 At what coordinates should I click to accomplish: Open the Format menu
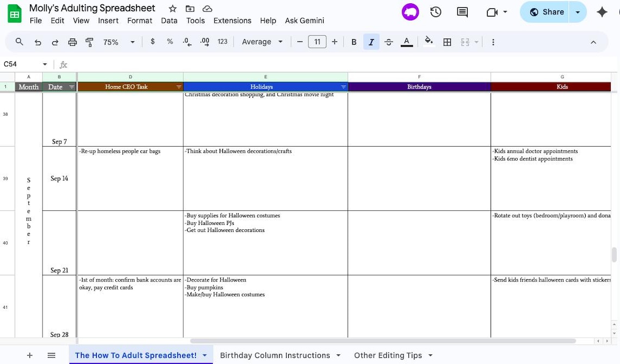[x=140, y=21]
